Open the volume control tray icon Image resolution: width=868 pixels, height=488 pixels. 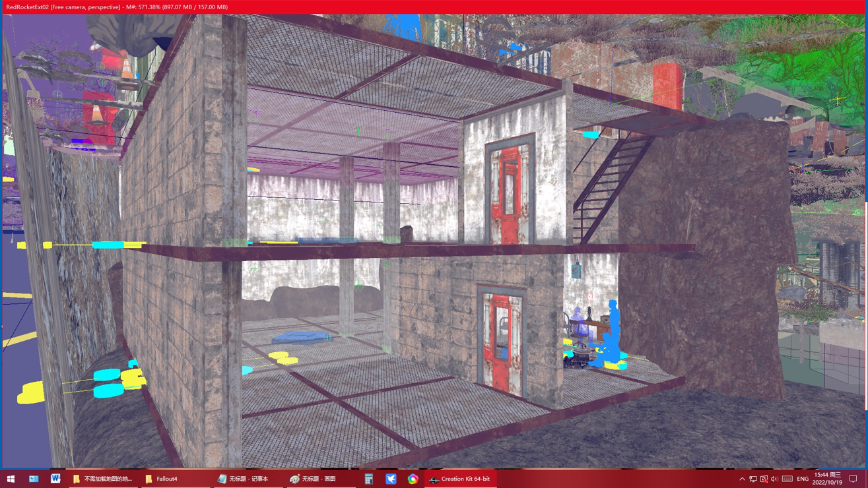(774, 479)
